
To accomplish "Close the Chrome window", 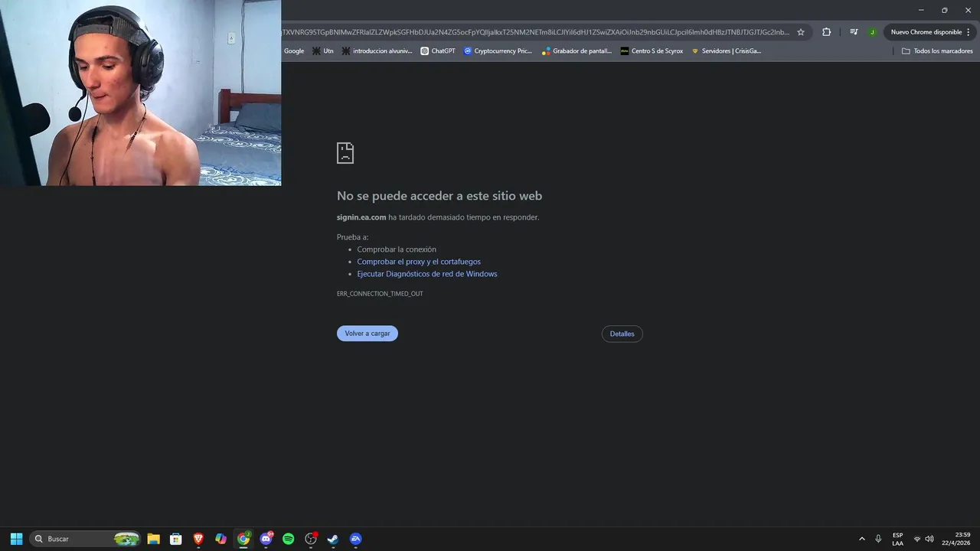I will pyautogui.click(x=968, y=10).
